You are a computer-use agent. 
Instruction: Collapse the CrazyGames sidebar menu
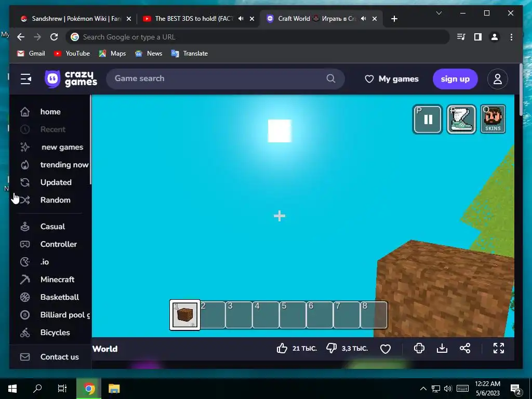click(x=26, y=79)
